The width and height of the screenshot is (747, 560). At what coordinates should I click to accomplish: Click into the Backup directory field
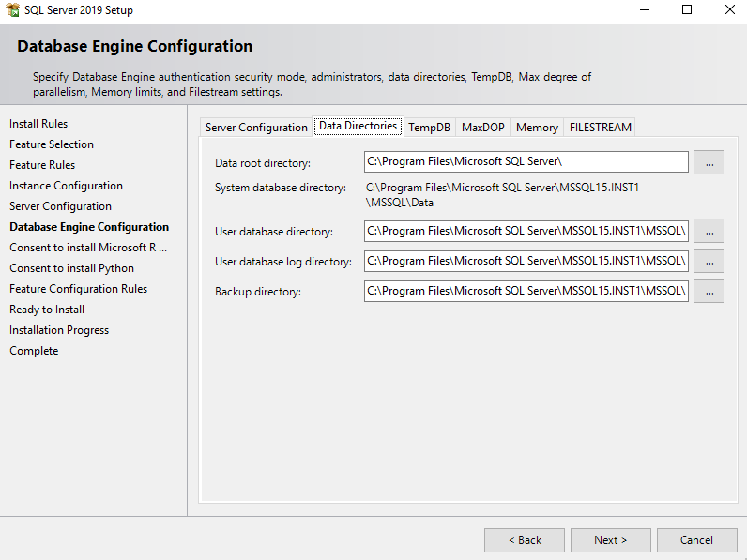pos(526,291)
